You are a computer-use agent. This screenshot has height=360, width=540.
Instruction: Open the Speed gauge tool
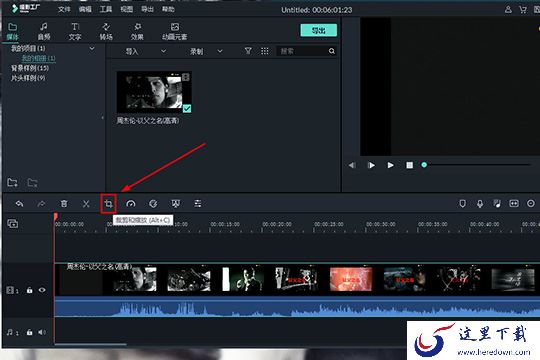(x=131, y=204)
